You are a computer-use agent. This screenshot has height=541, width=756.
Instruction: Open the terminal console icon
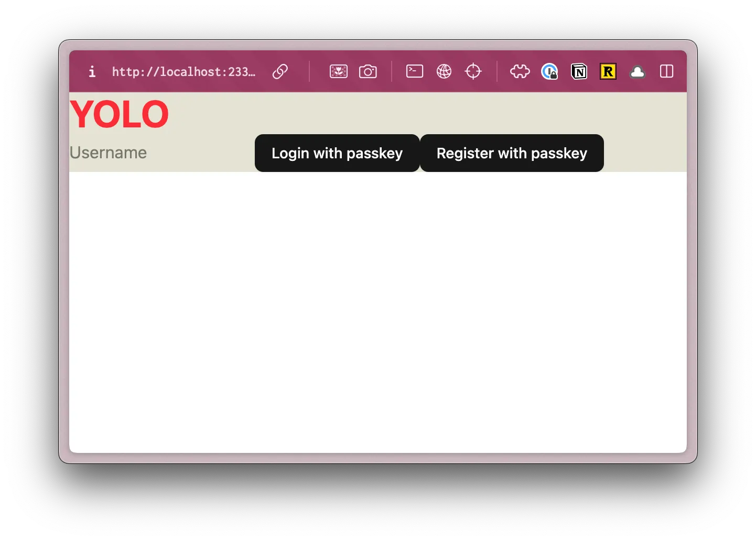pos(414,71)
